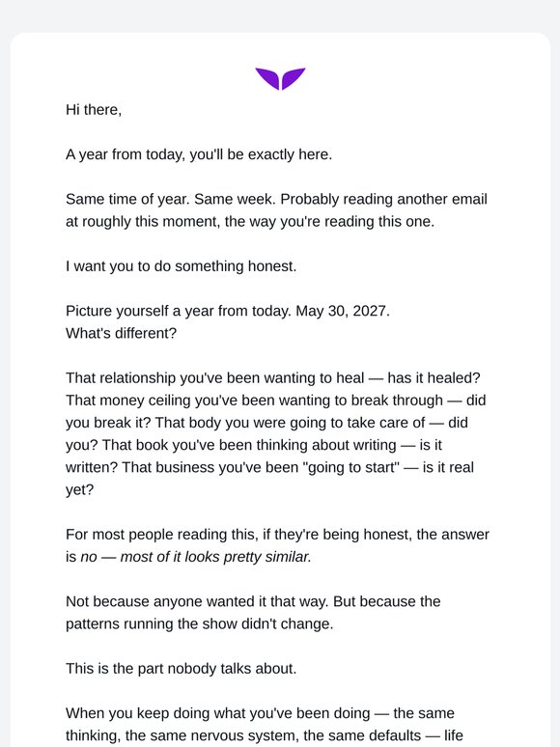Click "I want you to do something honest"
Screen dimensions: 560x747
point(182,266)
